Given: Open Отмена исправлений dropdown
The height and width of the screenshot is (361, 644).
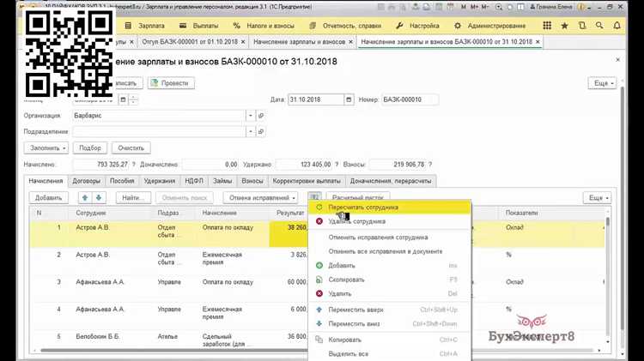Looking at the screenshot, I should [x=261, y=198].
